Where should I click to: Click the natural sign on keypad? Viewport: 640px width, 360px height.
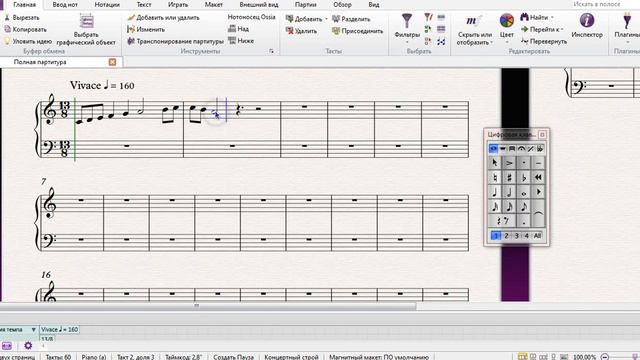click(495, 177)
